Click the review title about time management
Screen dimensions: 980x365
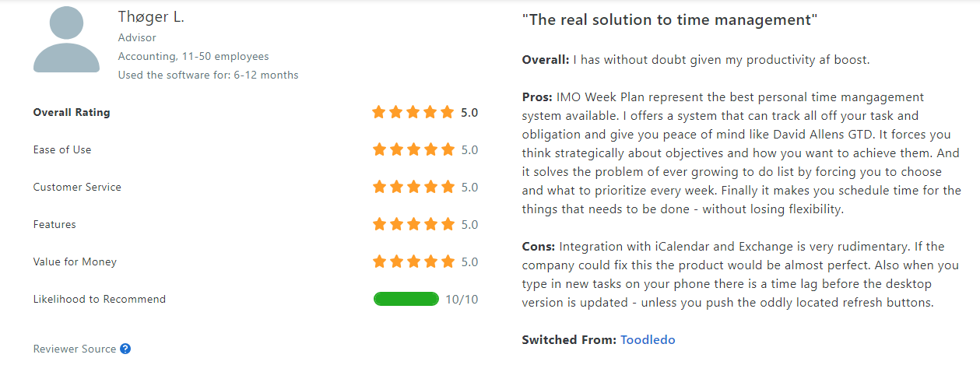[x=669, y=19]
